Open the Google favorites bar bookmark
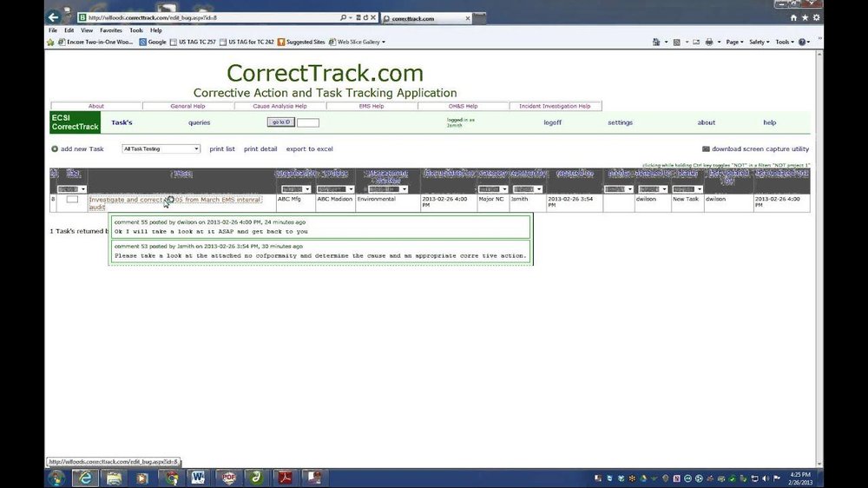 [x=153, y=42]
